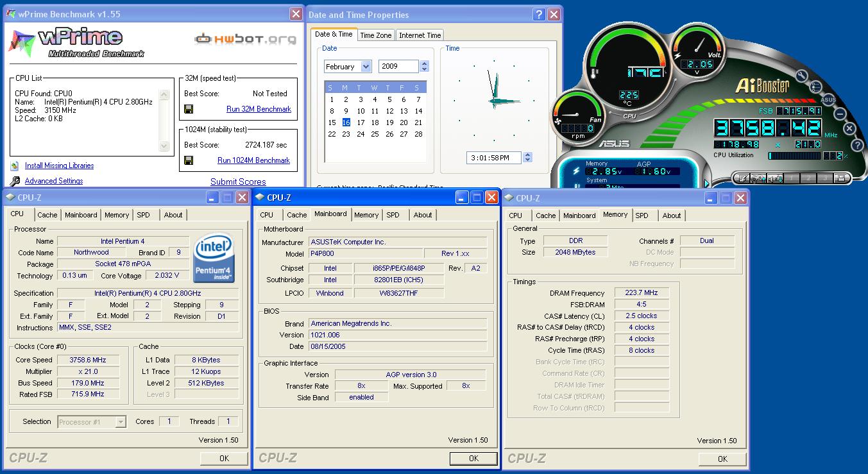Screen dimensions: 868x474
Task: Click the Advanced Settings wrench icon in wPrime
Action: (x=15, y=182)
